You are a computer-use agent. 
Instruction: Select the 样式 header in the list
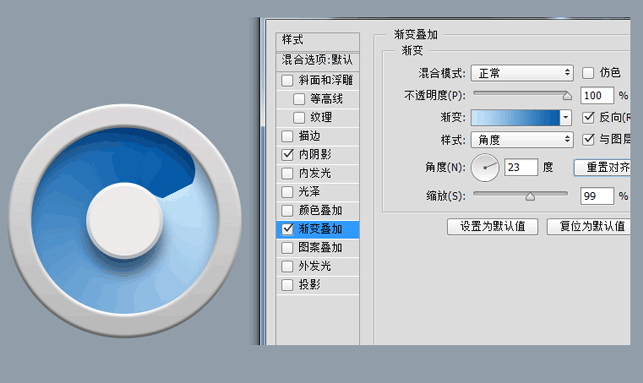318,41
